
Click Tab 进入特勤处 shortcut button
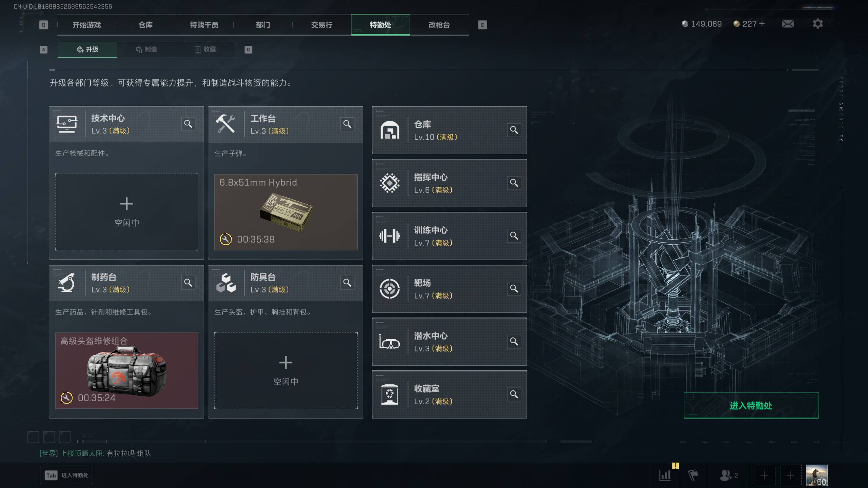pos(66,475)
